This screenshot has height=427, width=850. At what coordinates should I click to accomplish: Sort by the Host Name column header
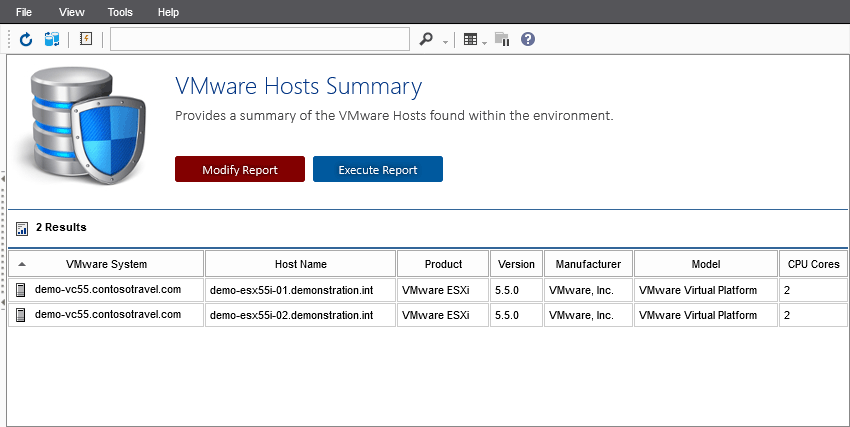pyautogui.click(x=300, y=264)
